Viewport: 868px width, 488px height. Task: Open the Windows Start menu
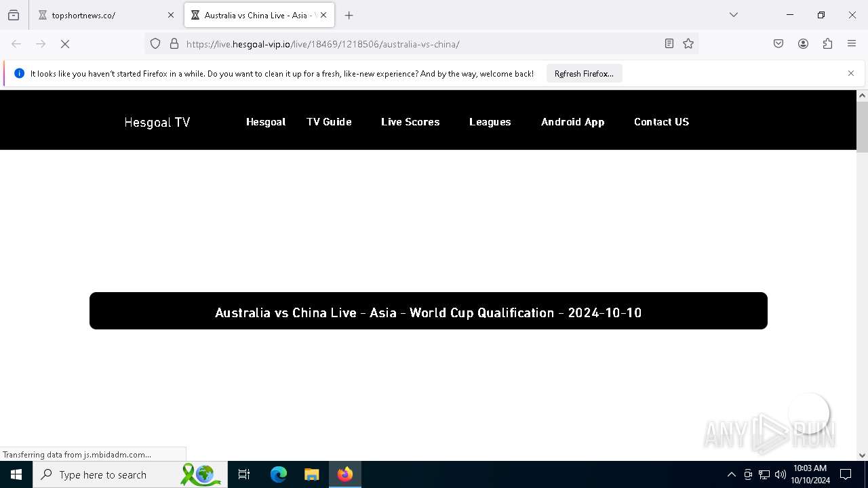coord(16,474)
